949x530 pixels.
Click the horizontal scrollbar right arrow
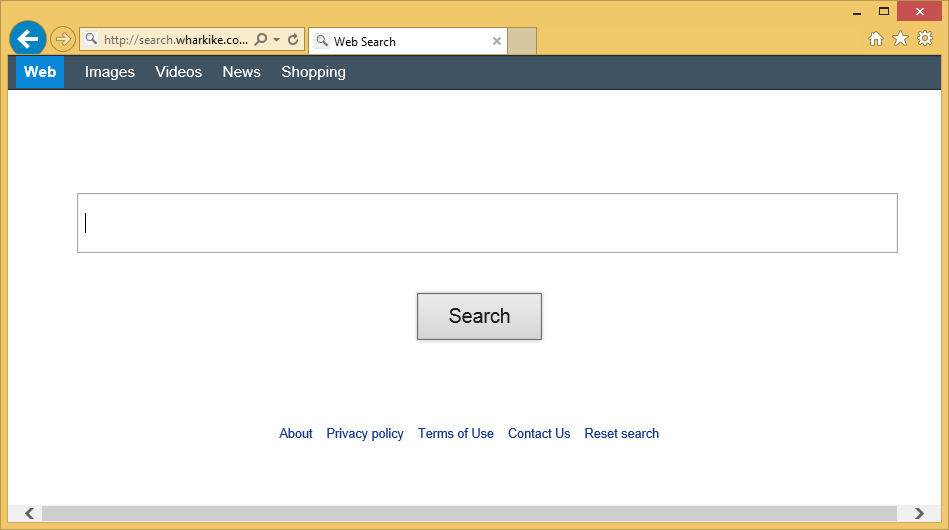919,514
